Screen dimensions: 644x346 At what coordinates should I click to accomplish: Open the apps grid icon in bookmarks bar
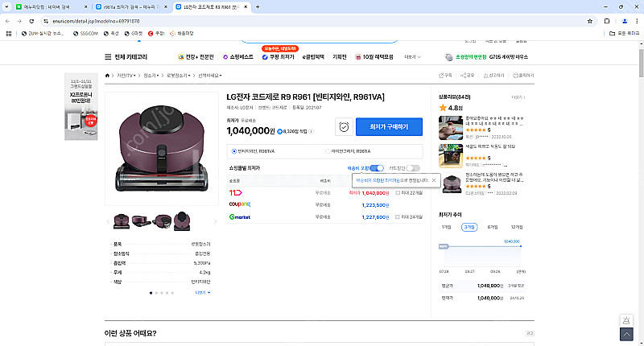(x=9, y=34)
